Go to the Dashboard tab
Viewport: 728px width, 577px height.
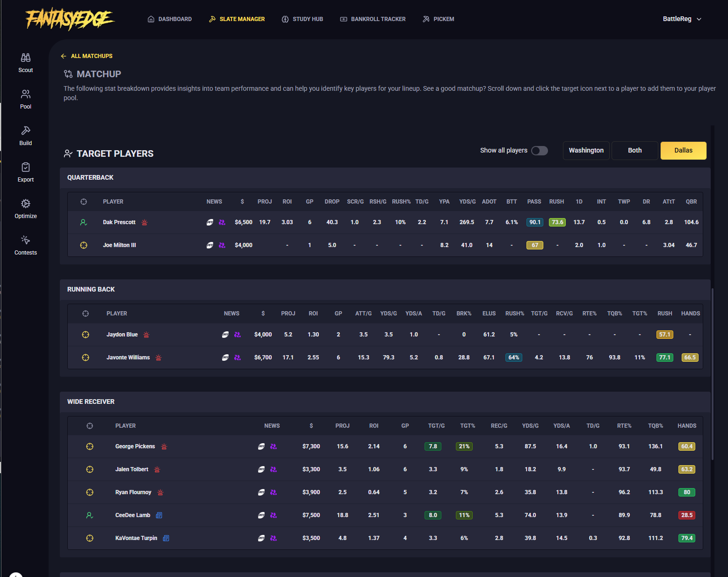click(x=170, y=19)
